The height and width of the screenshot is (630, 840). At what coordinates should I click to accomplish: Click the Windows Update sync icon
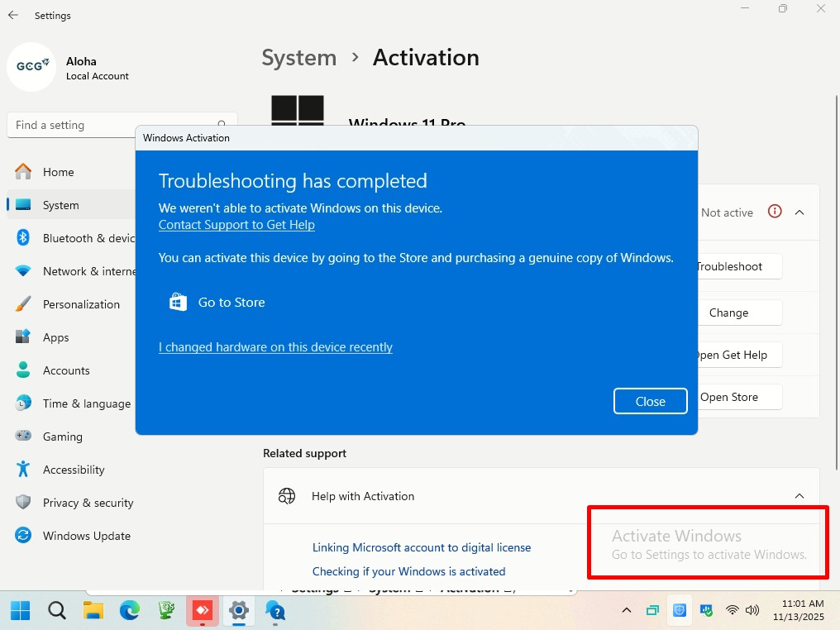point(23,535)
